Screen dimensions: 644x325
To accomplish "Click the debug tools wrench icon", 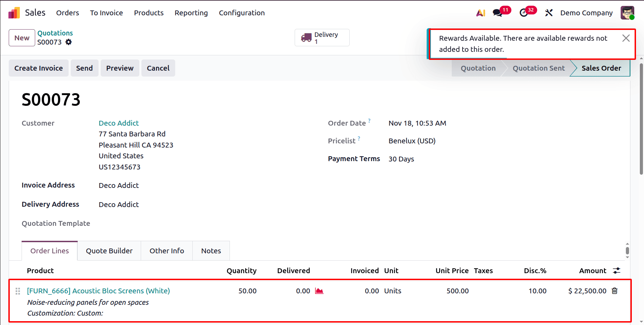I will click(549, 13).
